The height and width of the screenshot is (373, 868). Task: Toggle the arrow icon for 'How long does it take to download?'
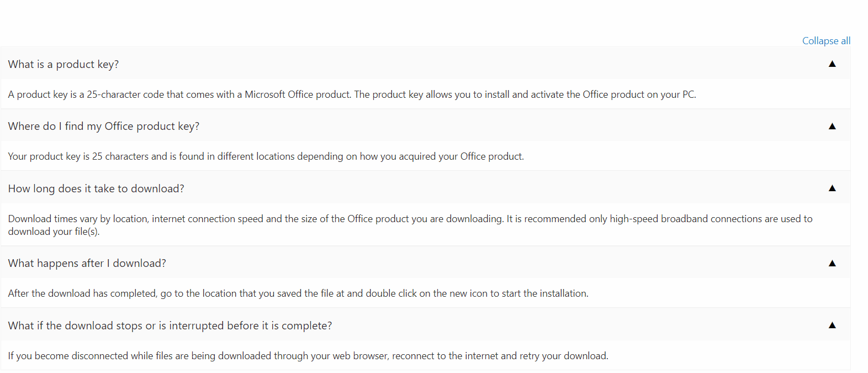tap(832, 188)
